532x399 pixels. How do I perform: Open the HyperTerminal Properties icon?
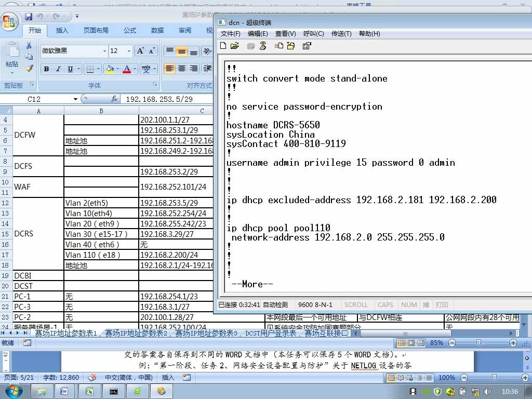[307, 46]
